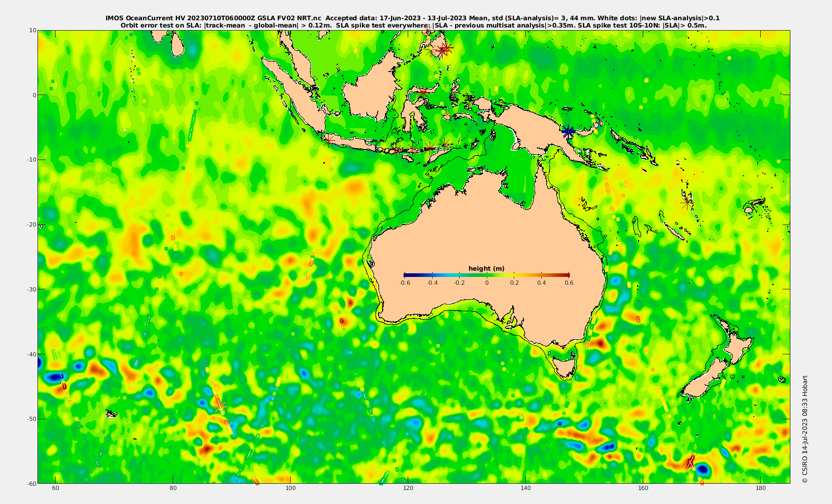Click the latitude axis label '-50'
Viewport: 832px width, 504px height.
click(31, 419)
